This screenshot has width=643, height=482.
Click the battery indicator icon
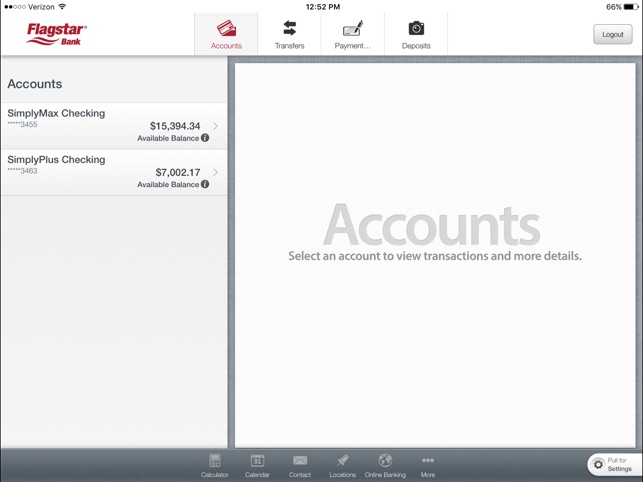631,7
